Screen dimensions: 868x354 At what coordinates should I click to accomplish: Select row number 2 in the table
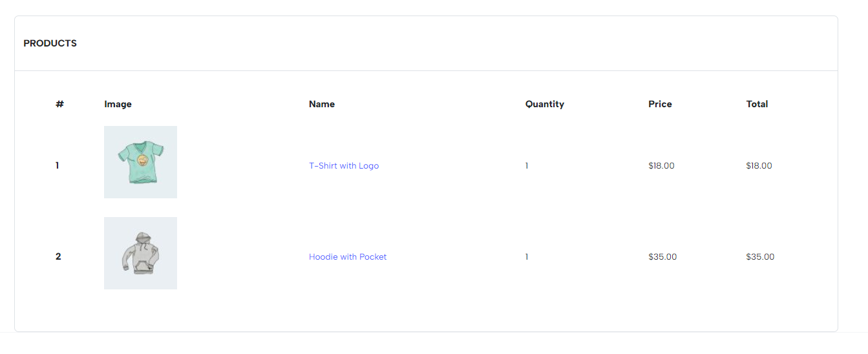coord(58,257)
